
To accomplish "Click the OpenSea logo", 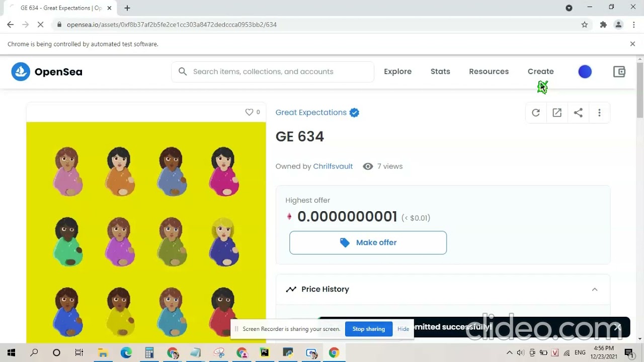I will (47, 72).
